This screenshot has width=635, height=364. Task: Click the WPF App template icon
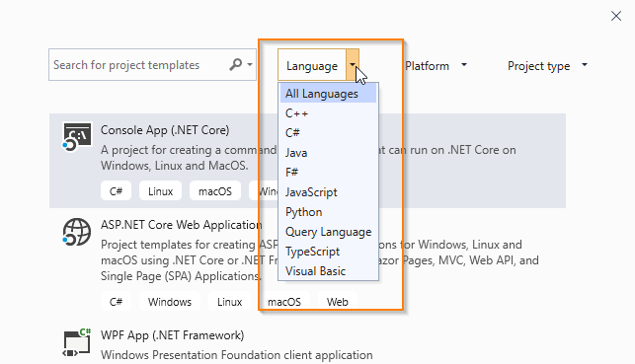pos(77,342)
